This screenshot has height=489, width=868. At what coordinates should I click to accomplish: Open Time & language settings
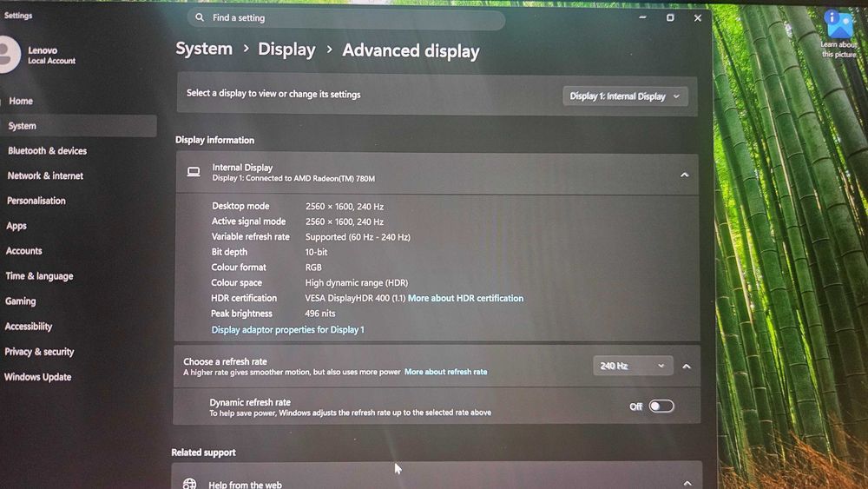pos(39,276)
